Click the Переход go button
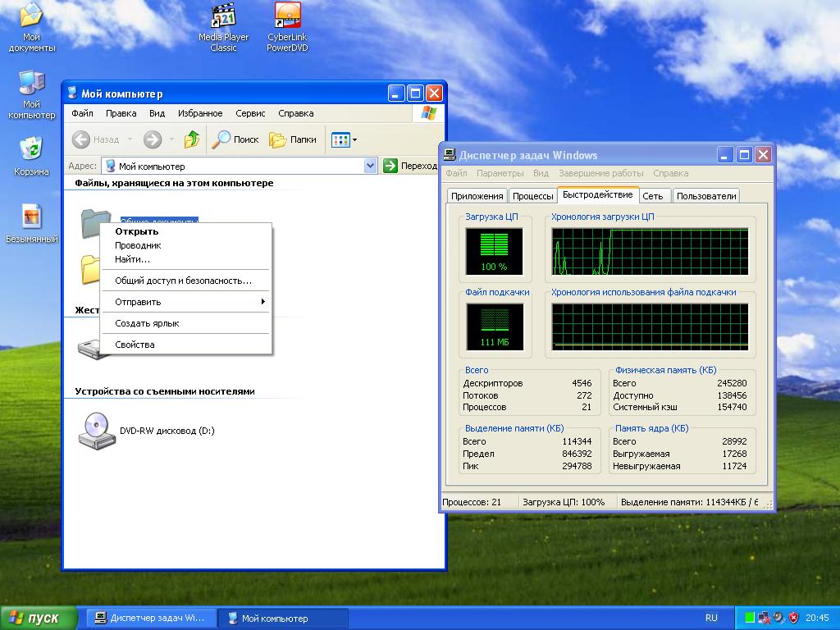Image resolution: width=840 pixels, height=630 pixels. 410,166
